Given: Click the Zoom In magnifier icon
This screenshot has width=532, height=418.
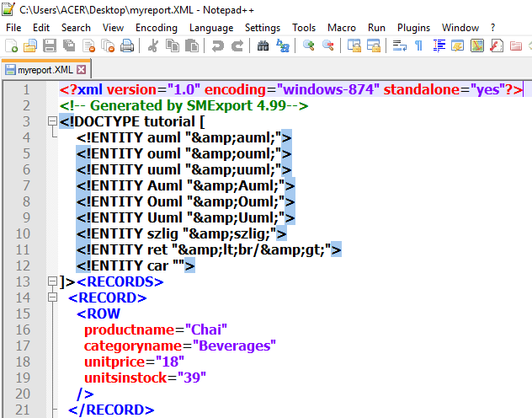Looking at the screenshot, I should 308,46.
